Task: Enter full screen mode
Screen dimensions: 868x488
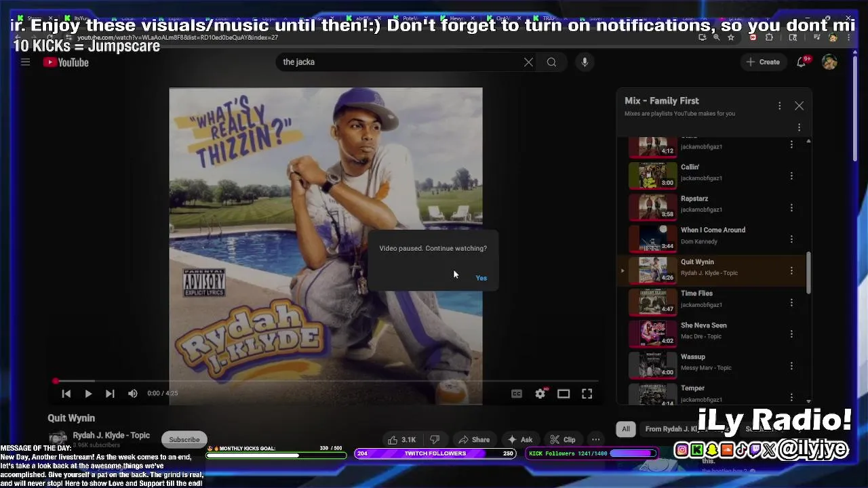Action: pyautogui.click(x=587, y=394)
